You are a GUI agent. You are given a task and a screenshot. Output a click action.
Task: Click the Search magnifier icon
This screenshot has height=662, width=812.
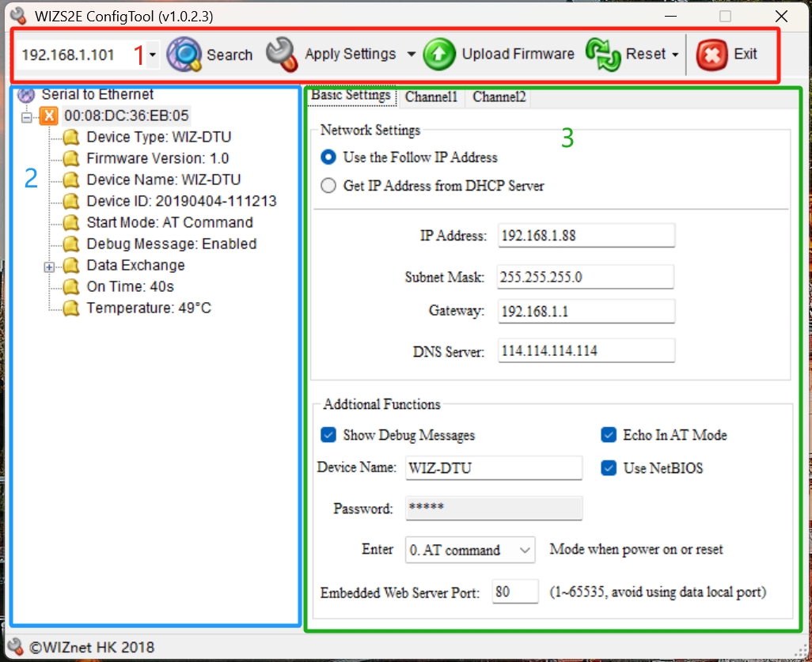click(184, 55)
